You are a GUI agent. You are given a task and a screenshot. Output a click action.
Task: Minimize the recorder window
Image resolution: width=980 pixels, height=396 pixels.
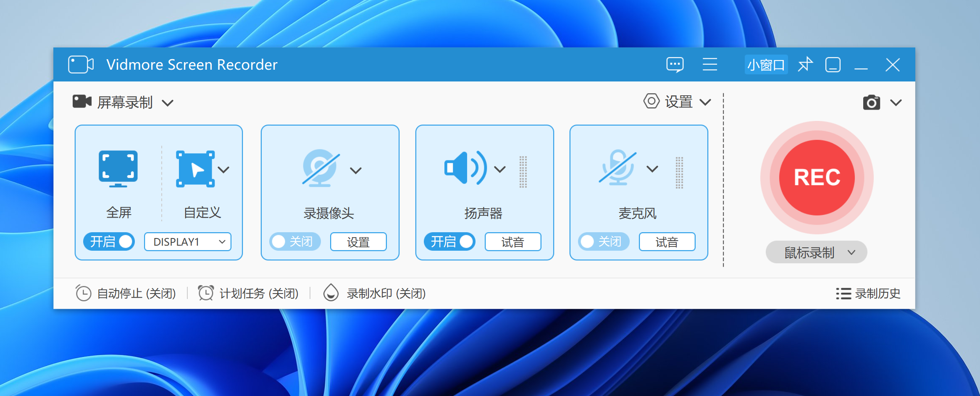point(861,68)
